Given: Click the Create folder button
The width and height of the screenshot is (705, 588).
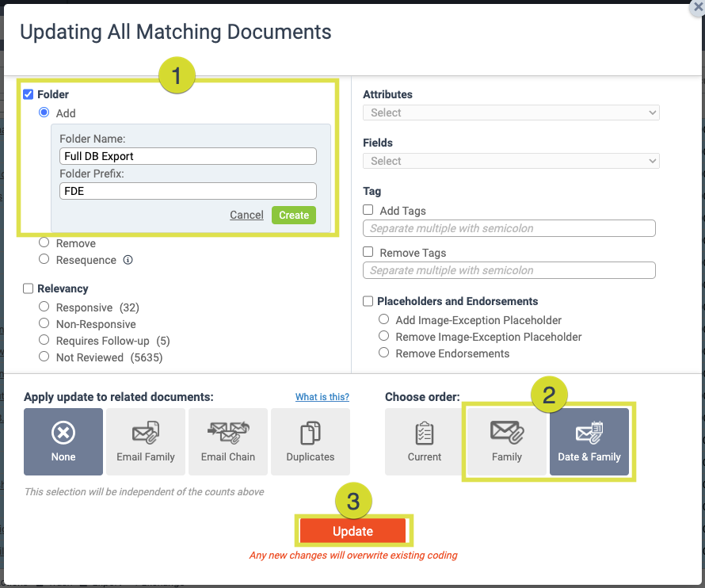Looking at the screenshot, I should 294,215.
